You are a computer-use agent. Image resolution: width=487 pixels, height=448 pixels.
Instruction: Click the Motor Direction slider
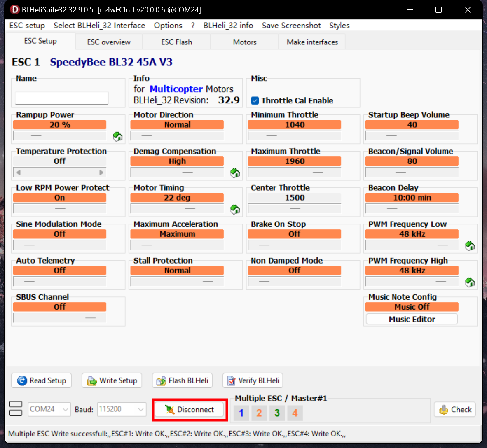click(x=177, y=135)
